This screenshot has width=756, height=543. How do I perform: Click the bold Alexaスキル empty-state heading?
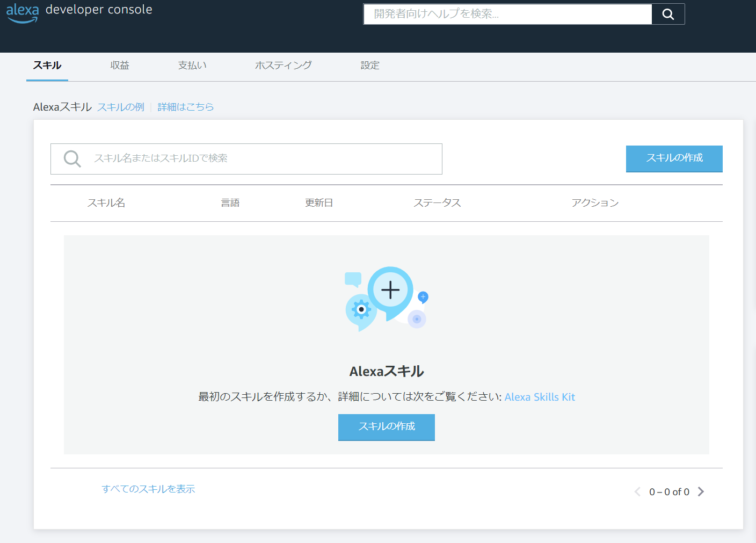click(387, 371)
